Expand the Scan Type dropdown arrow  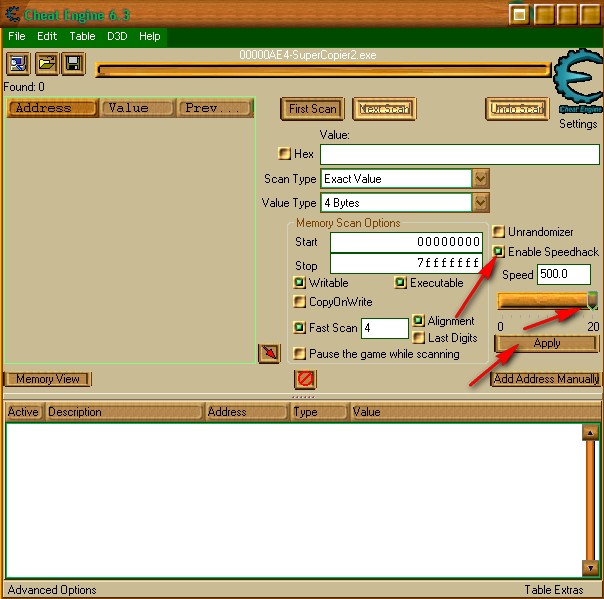pos(480,179)
